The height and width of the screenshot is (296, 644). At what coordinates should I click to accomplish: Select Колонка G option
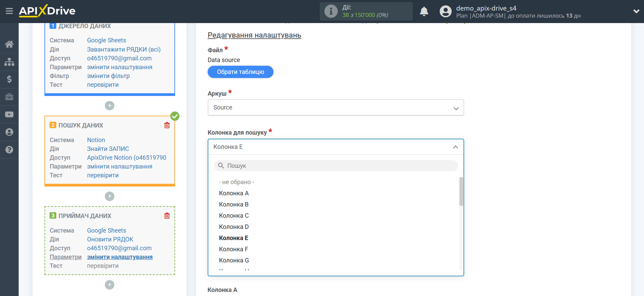pyautogui.click(x=234, y=260)
